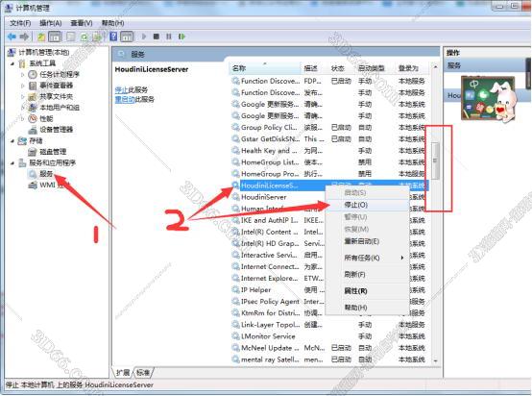Expand the 性能 tree node
532x396 pixels.
click(23, 119)
